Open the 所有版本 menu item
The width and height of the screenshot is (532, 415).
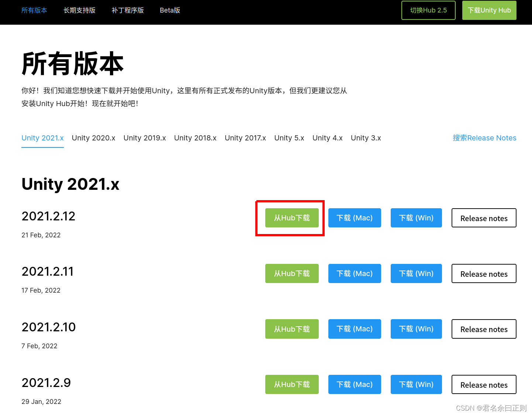pos(34,10)
